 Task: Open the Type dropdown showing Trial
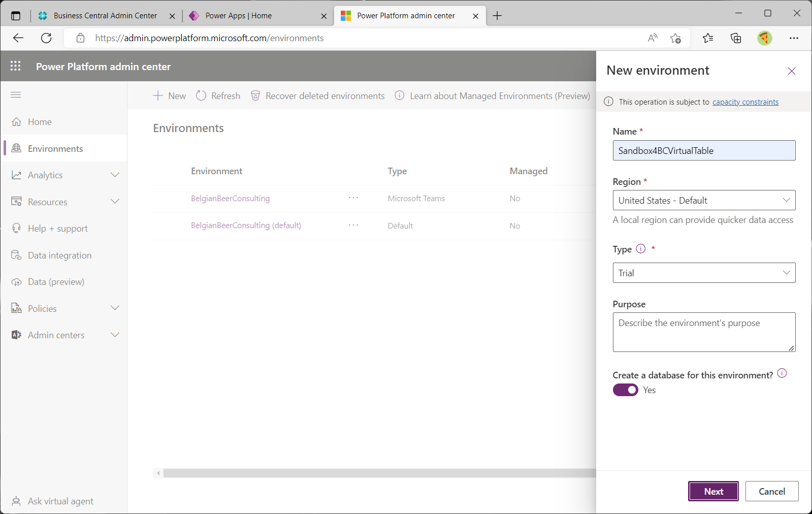tap(703, 273)
